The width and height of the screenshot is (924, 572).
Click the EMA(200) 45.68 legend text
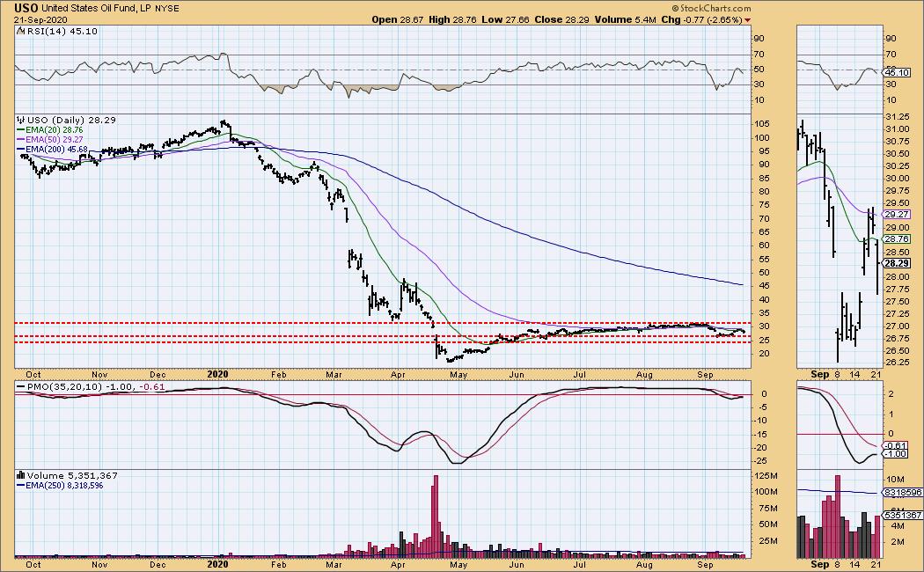coord(56,150)
